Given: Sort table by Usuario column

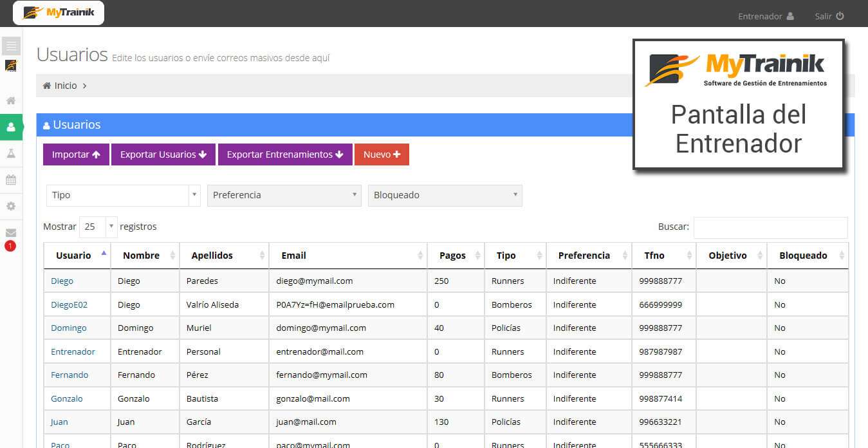Looking at the screenshot, I should 77,256.
